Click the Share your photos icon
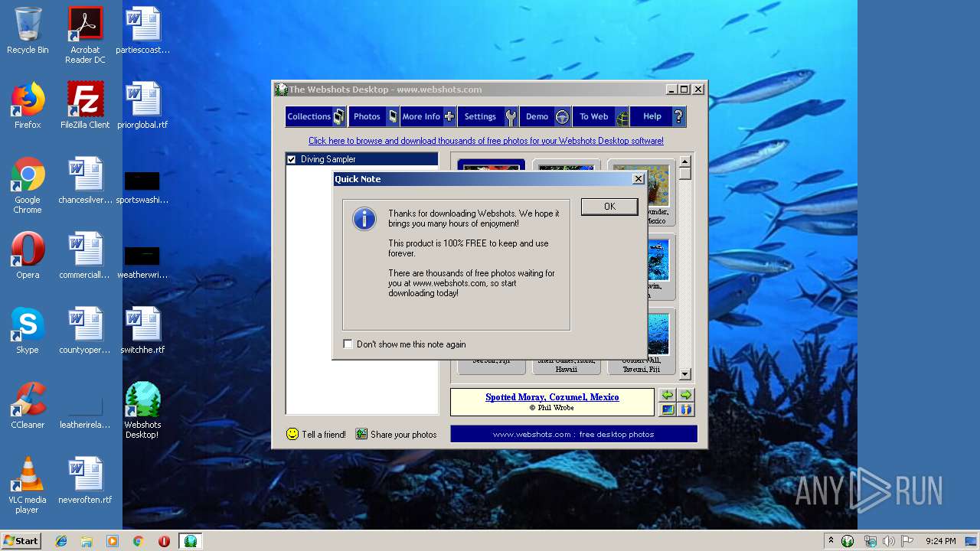The width and height of the screenshot is (980, 551). (x=361, y=434)
